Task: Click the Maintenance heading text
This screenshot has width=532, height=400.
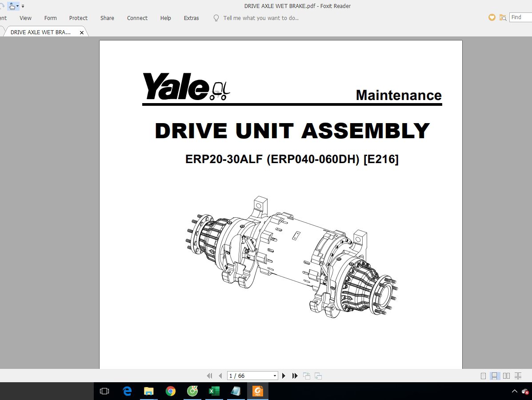Action: [x=399, y=96]
